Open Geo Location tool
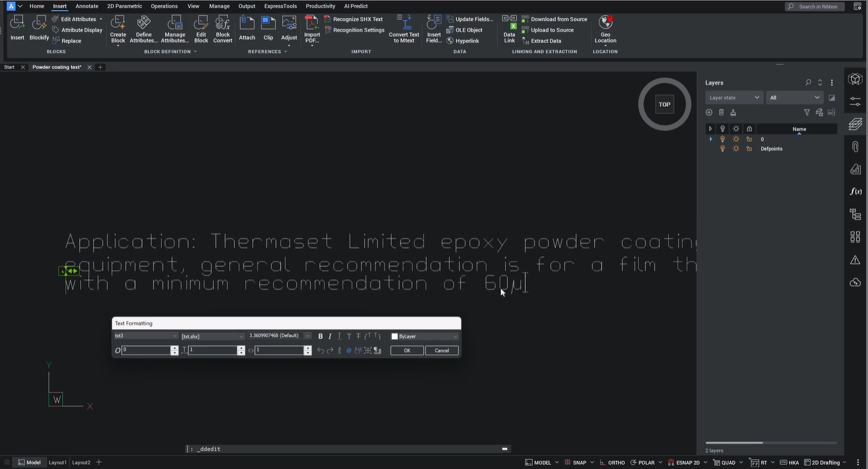 click(605, 29)
